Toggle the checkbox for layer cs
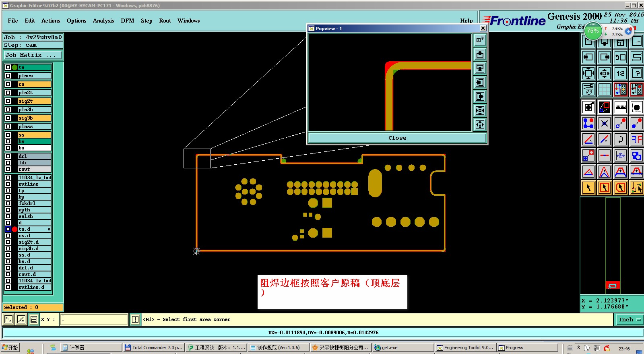 click(x=8, y=84)
